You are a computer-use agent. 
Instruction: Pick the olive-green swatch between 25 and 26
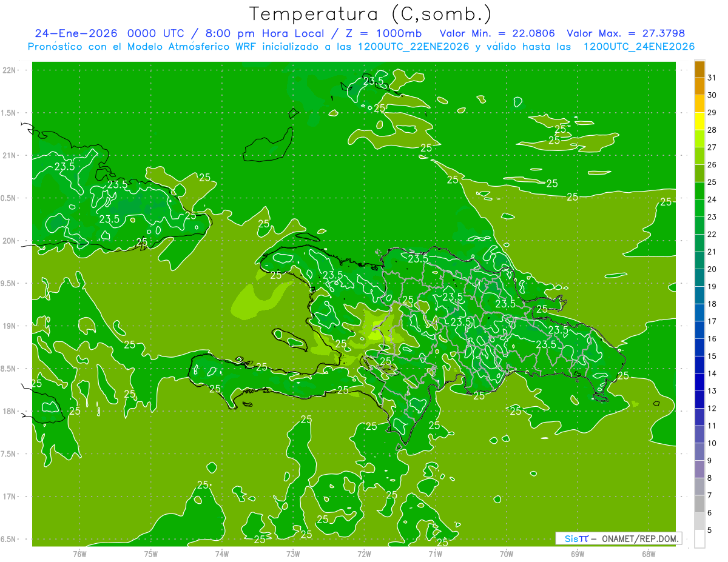tap(699, 173)
